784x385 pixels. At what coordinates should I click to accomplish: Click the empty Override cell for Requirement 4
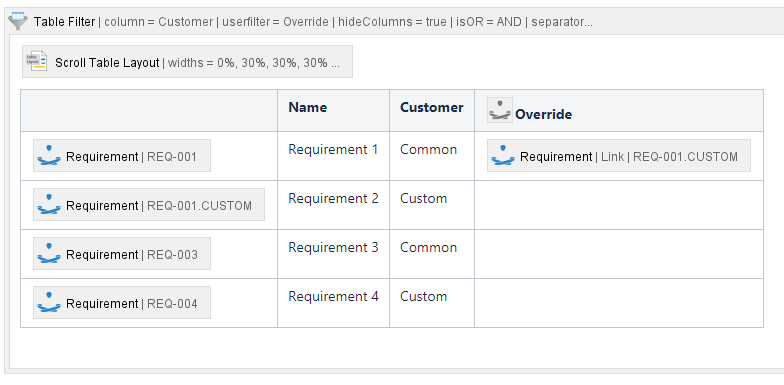tap(619, 303)
